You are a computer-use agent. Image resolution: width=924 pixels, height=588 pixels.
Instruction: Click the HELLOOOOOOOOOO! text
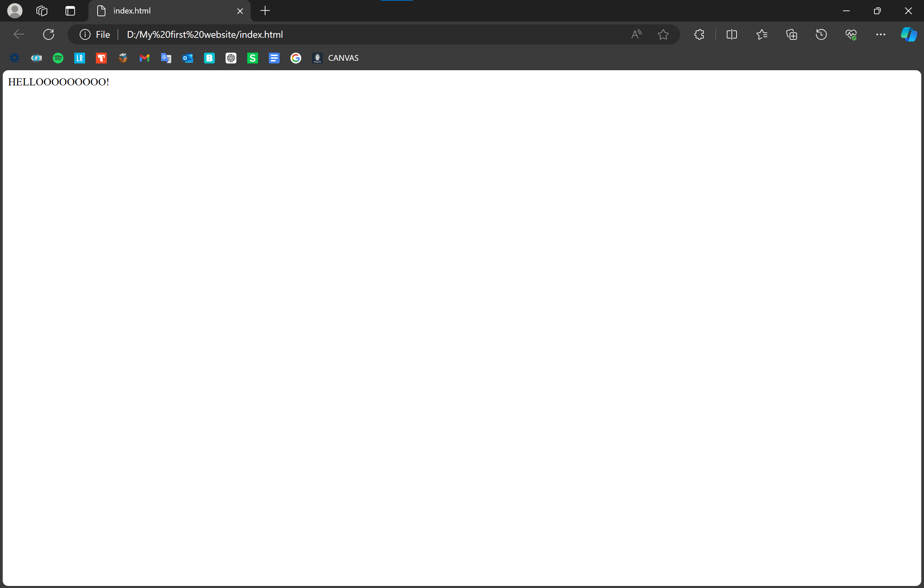[x=59, y=82]
